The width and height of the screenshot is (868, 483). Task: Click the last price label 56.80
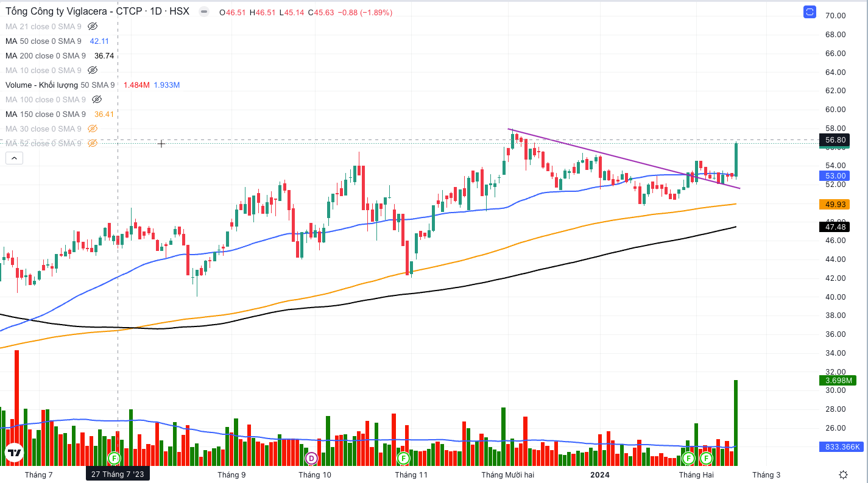835,139
